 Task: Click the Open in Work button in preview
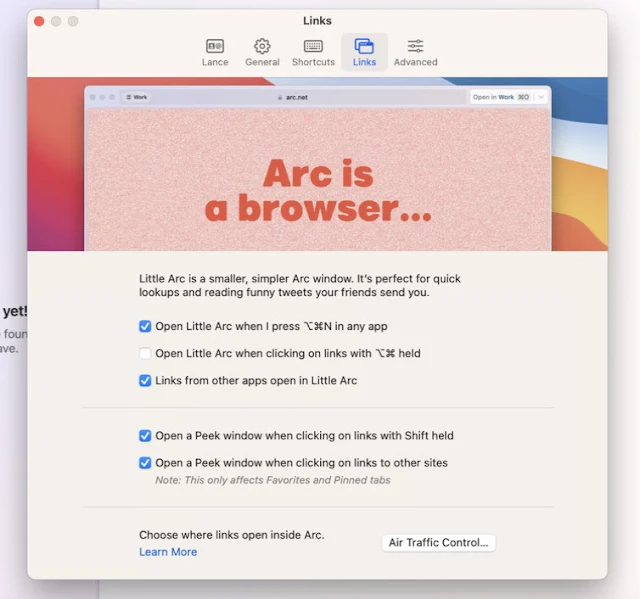coord(501,97)
